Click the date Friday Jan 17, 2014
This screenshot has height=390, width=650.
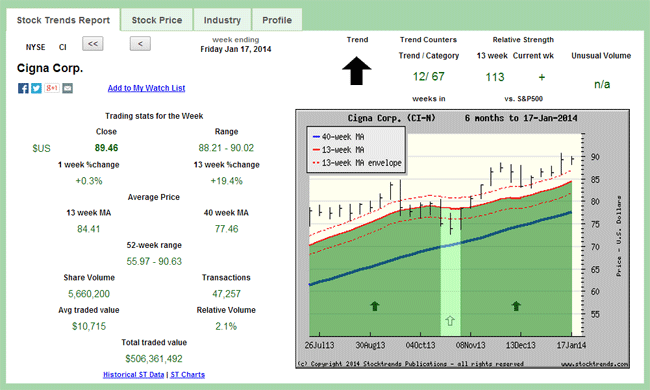pyautogui.click(x=235, y=49)
